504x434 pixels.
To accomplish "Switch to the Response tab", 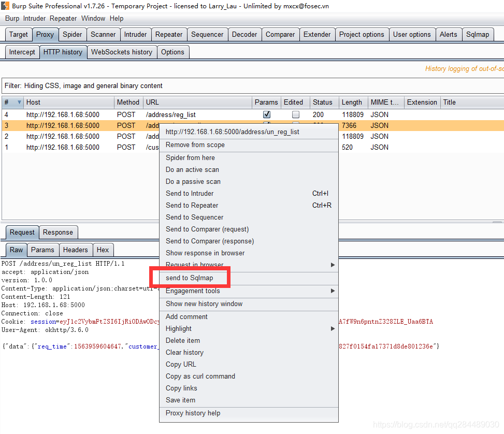I will click(58, 233).
